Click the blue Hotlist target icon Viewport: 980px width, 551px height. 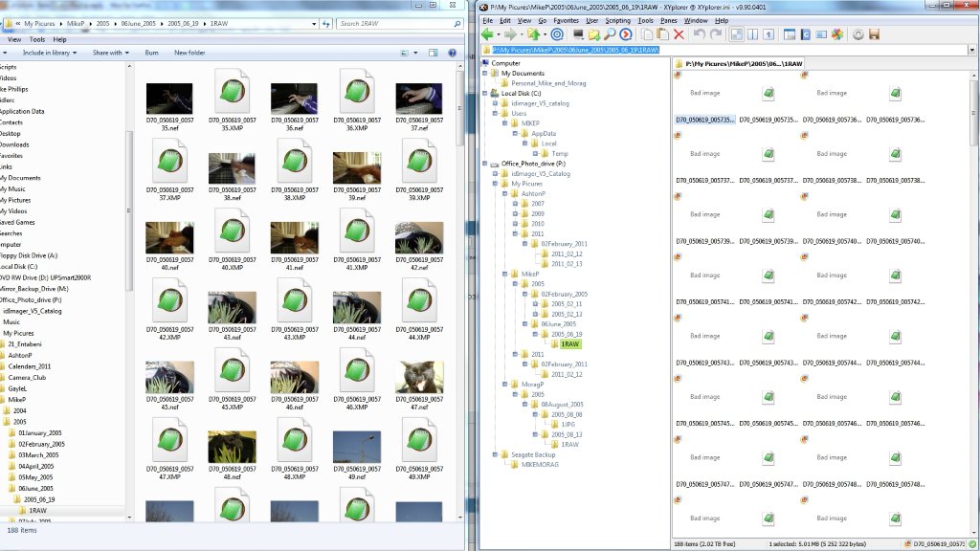click(x=556, y=34)
